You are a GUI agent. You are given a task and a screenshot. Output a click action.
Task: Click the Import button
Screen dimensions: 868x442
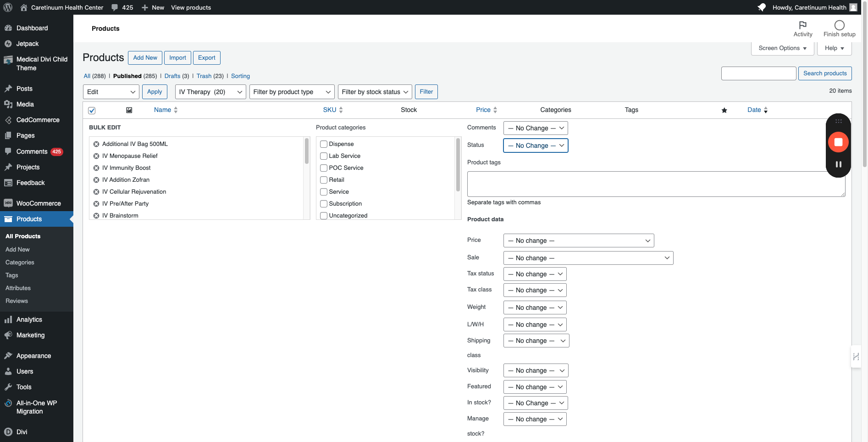177,58
